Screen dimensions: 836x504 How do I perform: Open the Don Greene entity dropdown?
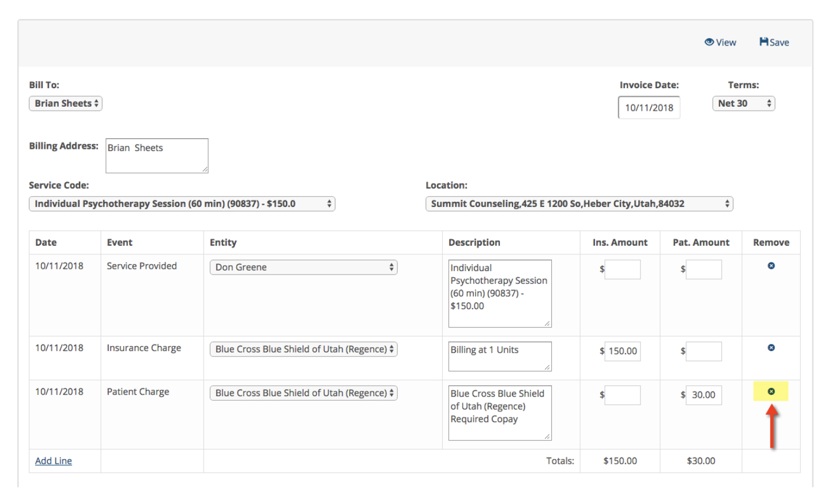point(303,267)
